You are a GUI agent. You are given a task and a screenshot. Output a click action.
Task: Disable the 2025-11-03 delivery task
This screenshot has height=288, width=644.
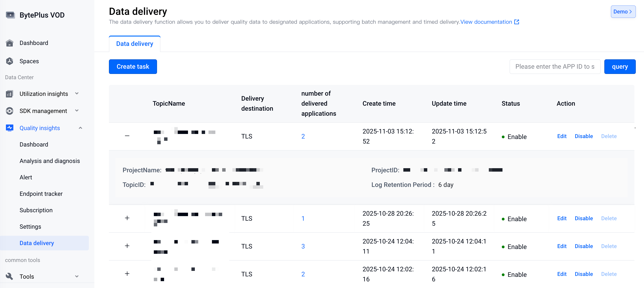click(584, 136)
